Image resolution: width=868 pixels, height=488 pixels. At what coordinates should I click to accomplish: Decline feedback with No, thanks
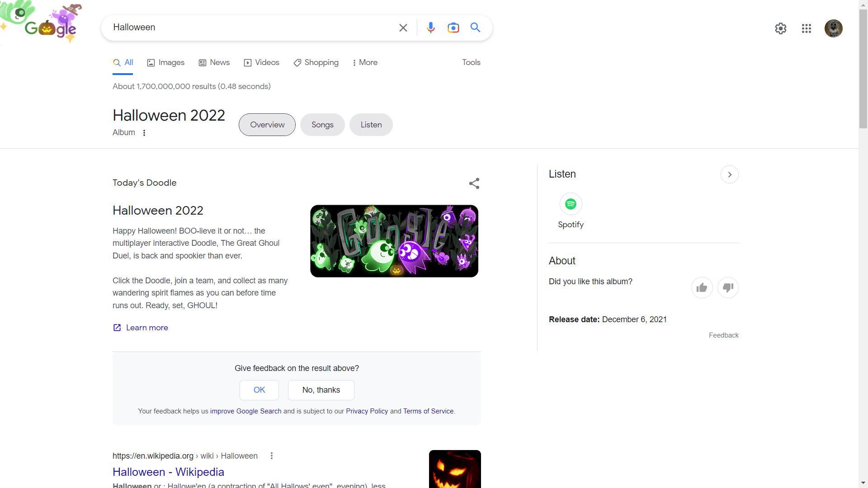click(321, 390)
